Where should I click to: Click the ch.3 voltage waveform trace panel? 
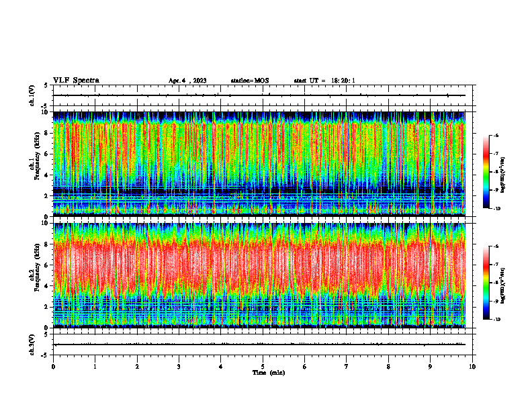[263, 345]
